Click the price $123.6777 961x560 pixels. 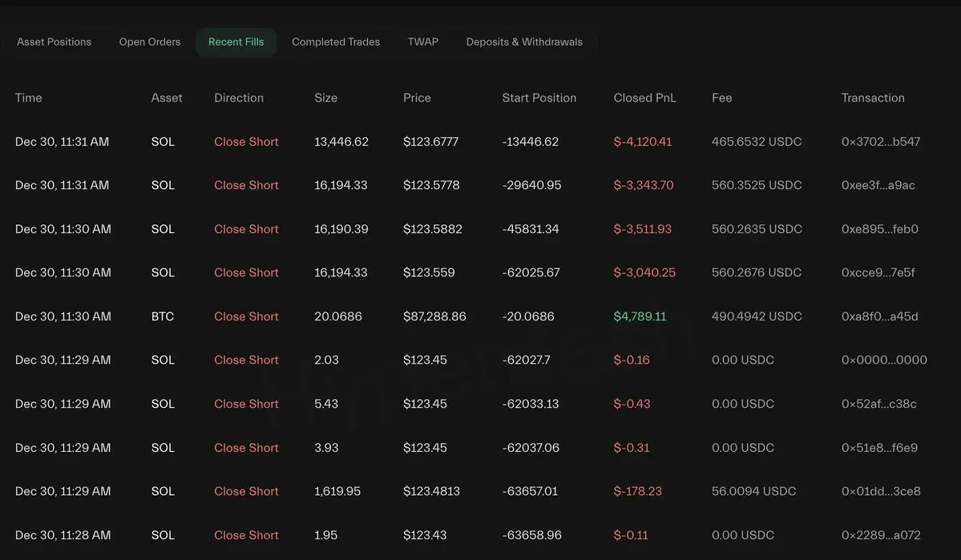[430, 142]
